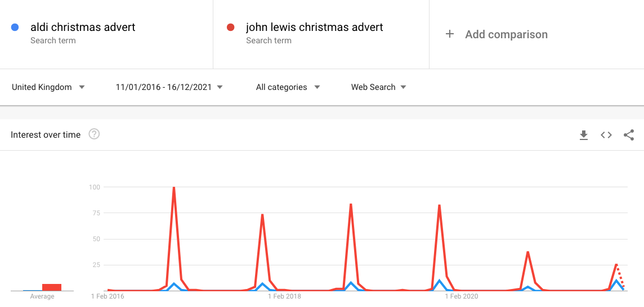Image resolution: width=644 pixels, height=307 pixels.
Task: Click the dotted red line at chart end
Action: click(620, 276)
